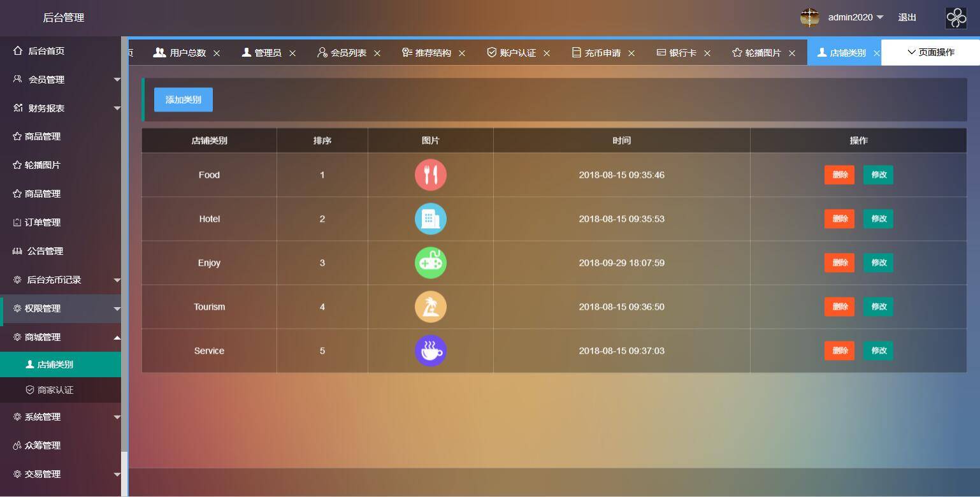Close the 轮播图片 tab

792,52
